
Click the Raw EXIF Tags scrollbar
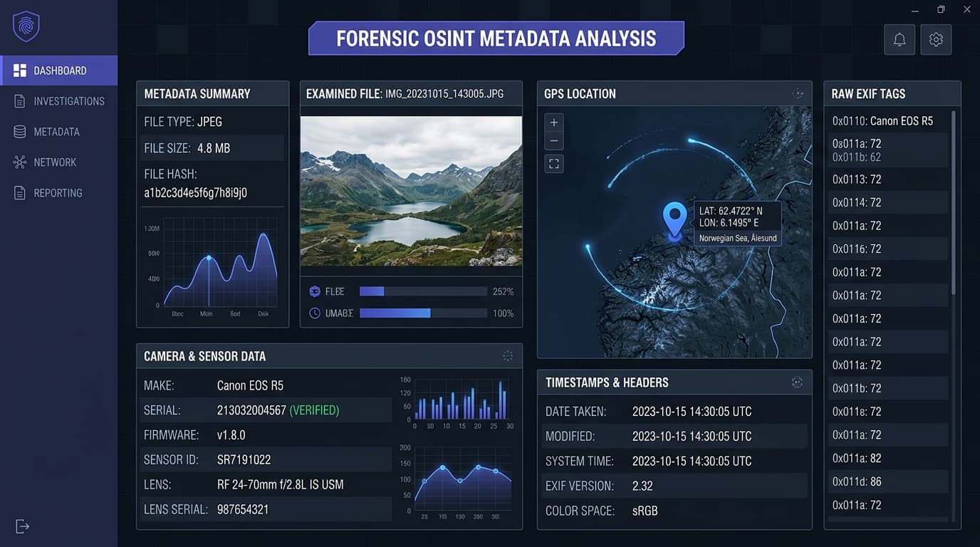954,203
